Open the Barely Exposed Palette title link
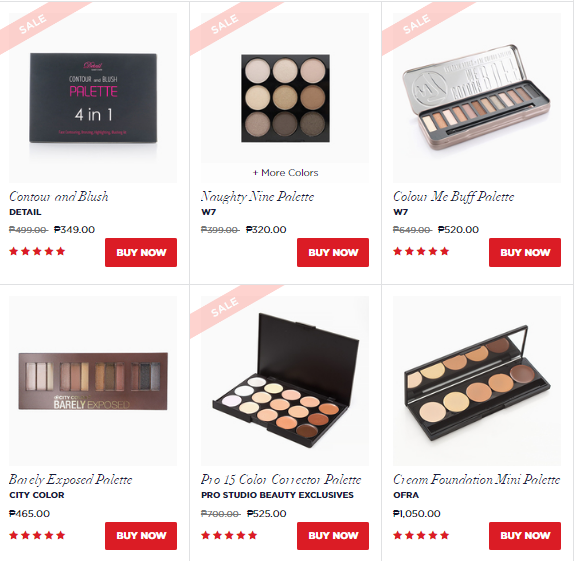575x561 pixels. click(x=70, y=480)
